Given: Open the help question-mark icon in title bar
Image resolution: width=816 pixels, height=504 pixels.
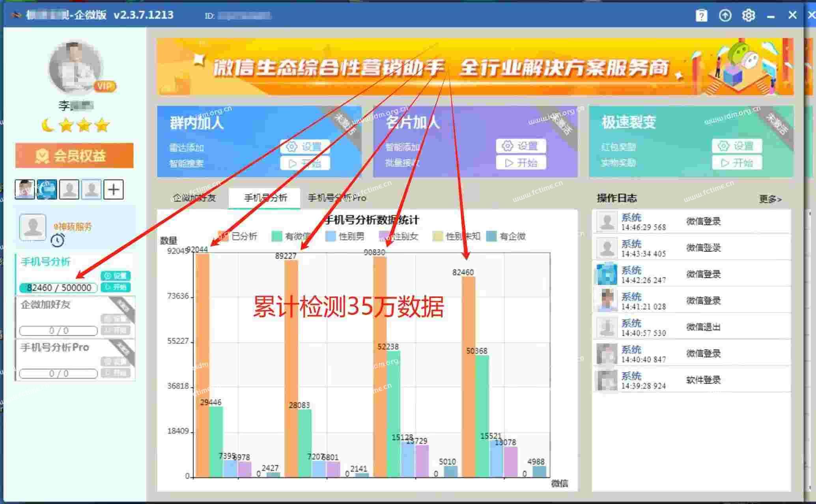Looking at the screenshot, I should (701, 15).
